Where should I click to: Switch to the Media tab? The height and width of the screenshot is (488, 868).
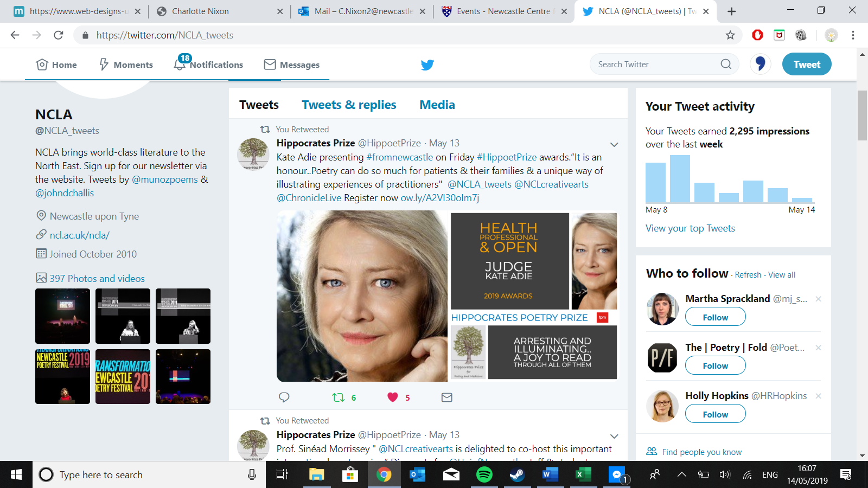[437, 105]
